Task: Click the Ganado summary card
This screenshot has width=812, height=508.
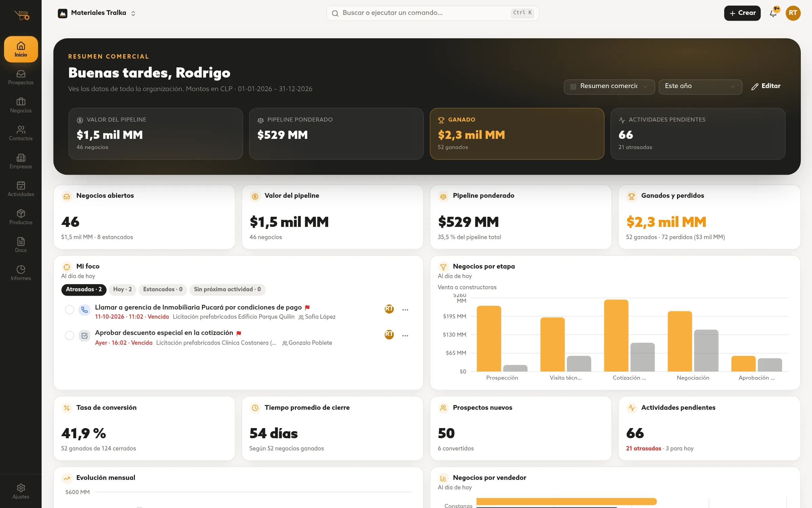Action: pyautogui.click(x=517, y=134)
